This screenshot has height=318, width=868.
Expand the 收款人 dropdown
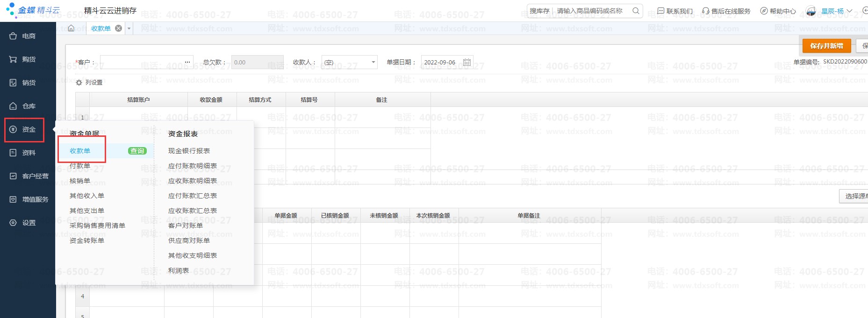(373, 62)
